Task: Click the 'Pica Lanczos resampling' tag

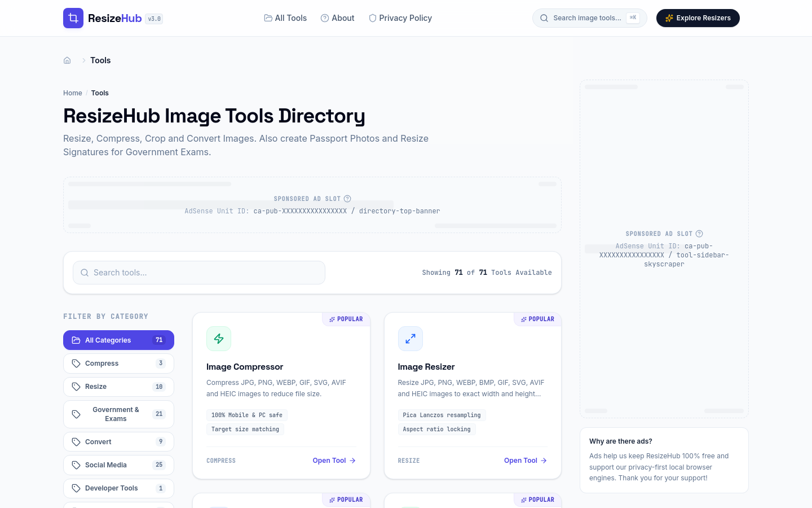Action: click(x=442, y=415)
